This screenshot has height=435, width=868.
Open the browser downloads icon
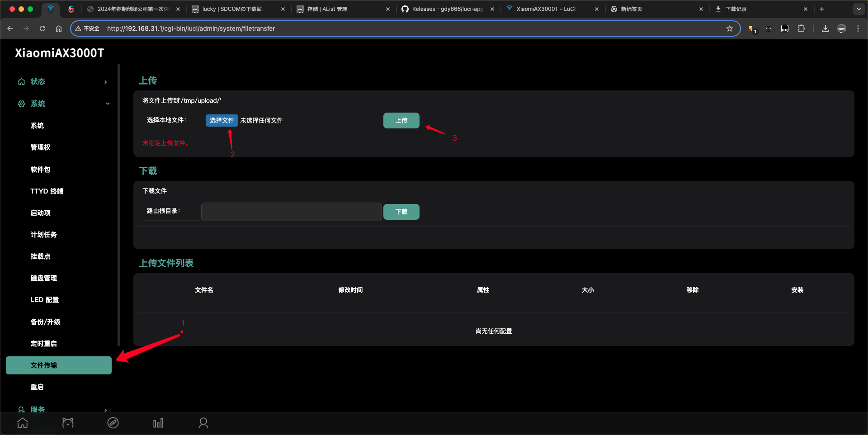[826, 28]
